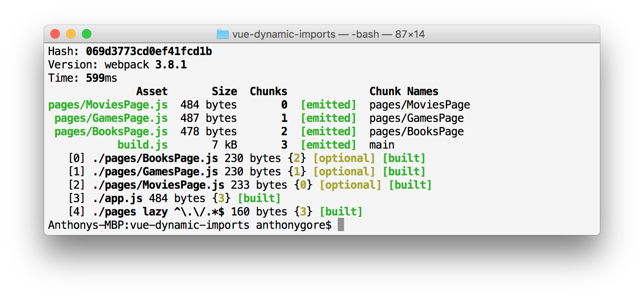The width and height of the screenshot is (644, 298).
Task: Click the [built] tag on ./pages lazy line
Action: (x=341, y=212)
